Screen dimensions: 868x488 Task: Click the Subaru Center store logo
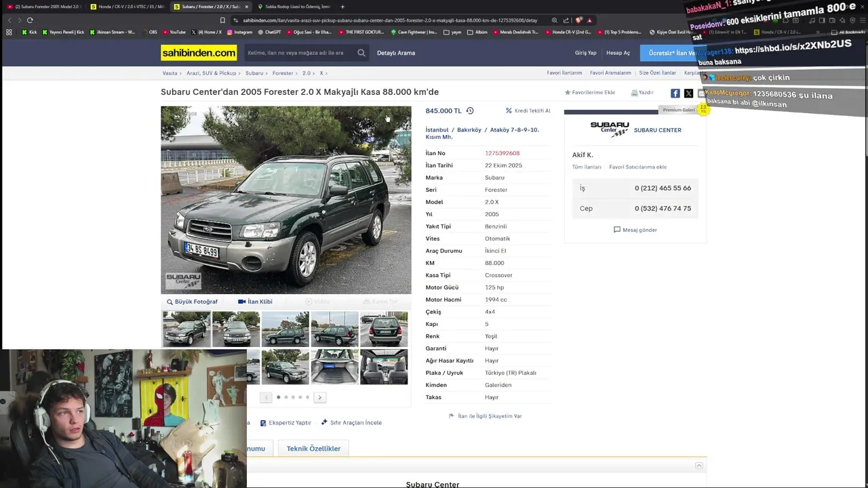click(609, 129)
